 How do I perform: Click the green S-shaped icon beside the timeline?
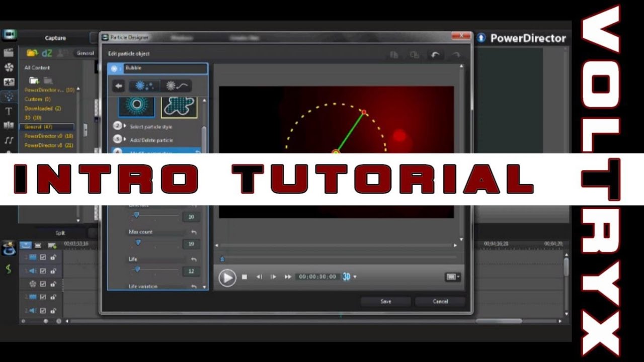point(9,269)
